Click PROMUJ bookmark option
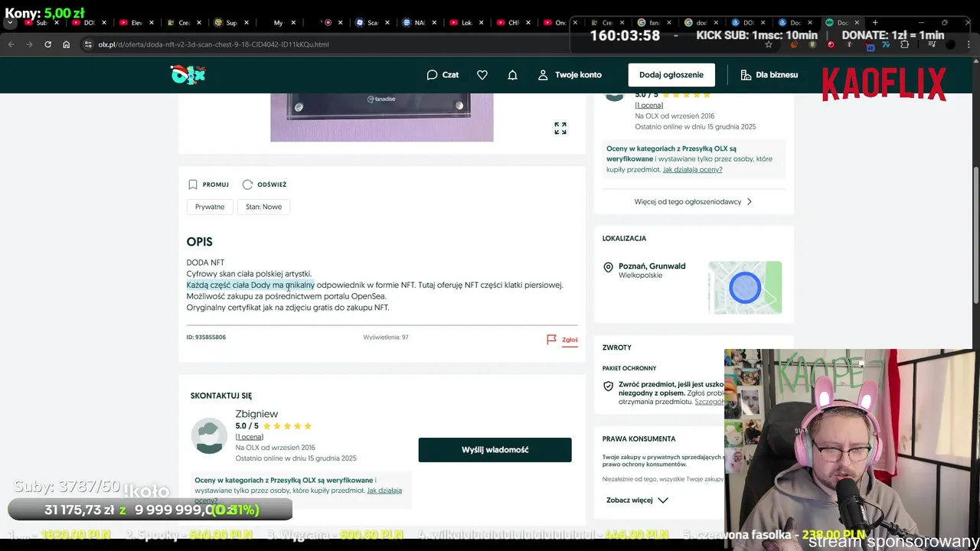The width and height of the screenshot is (980, 551). (x=208, y=184)
